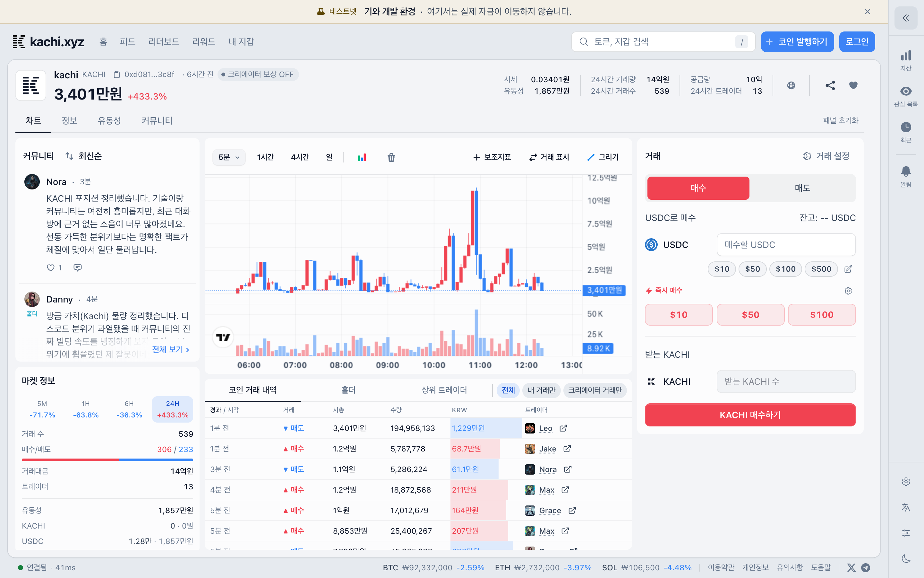Click the 3,401만원 price marker on chart axis
Viewport: 924px width, 578px height.
(604, 290)
